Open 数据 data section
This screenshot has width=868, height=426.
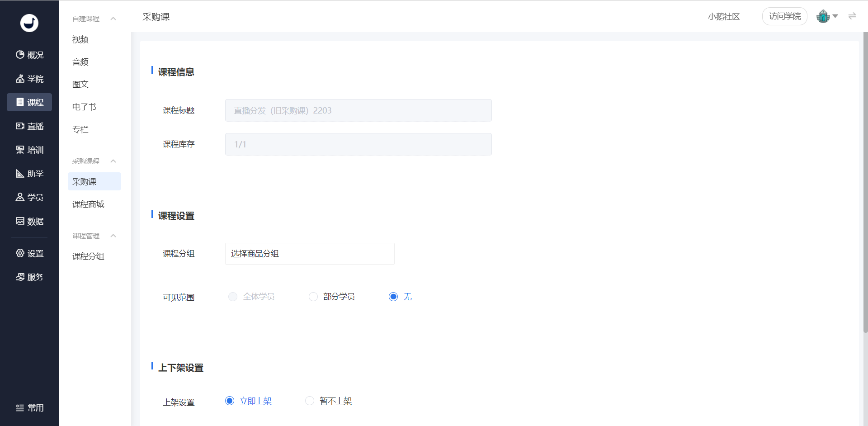click(x=29, y=221)
